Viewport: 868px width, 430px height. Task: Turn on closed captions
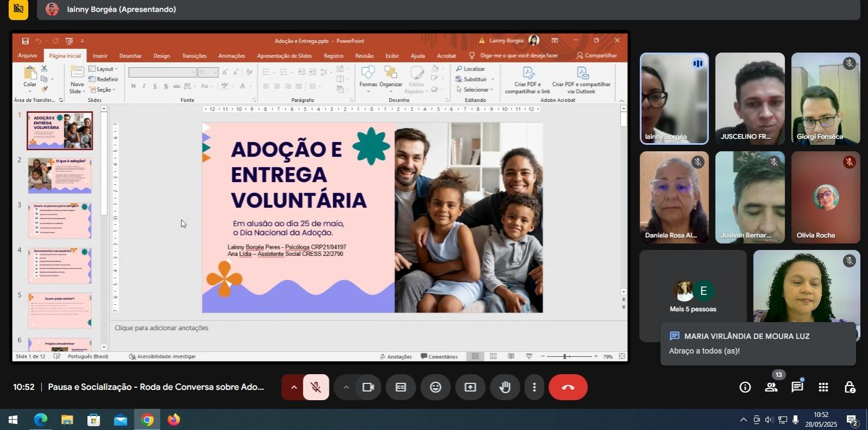pyautogui.click(x=401, y=387)
